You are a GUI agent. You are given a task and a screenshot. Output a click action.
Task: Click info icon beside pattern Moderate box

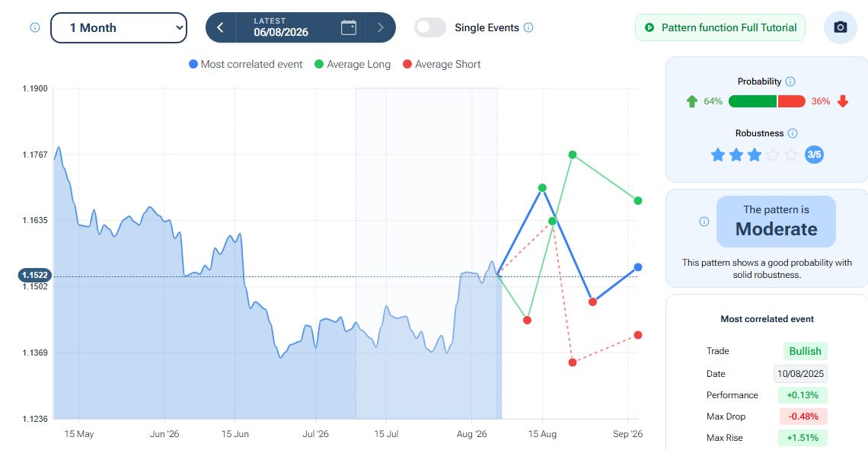[704, 222]
